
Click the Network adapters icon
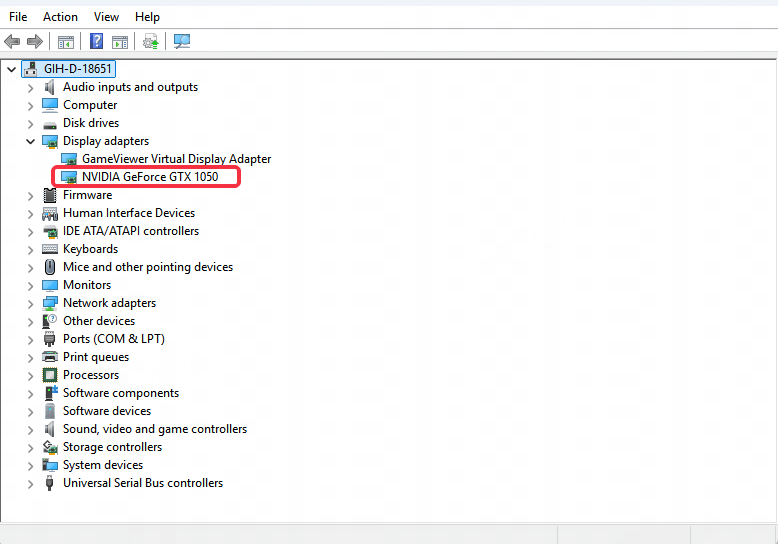50,303
